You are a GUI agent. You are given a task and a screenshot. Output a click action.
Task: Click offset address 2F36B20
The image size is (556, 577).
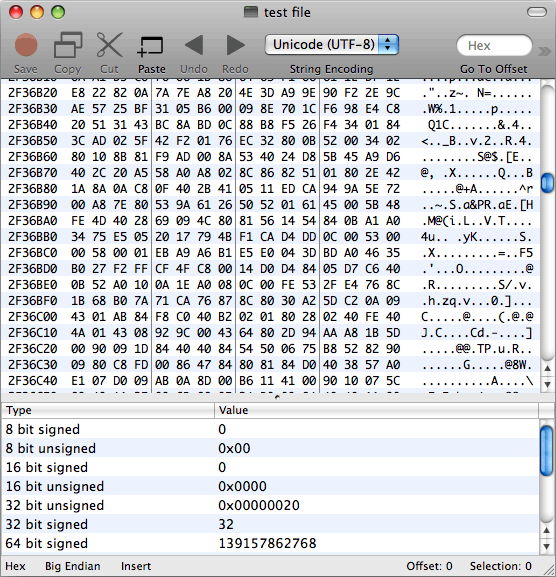coord(33,93)
